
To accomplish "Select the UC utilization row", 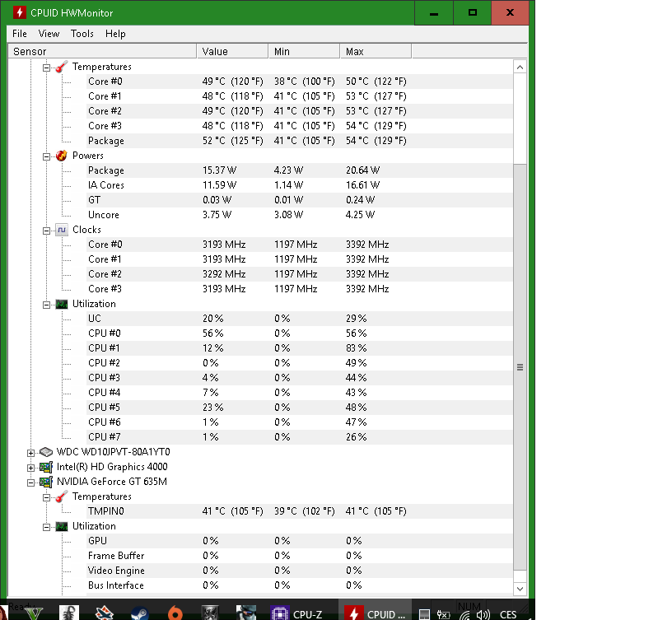I will [x=299, y=319].
